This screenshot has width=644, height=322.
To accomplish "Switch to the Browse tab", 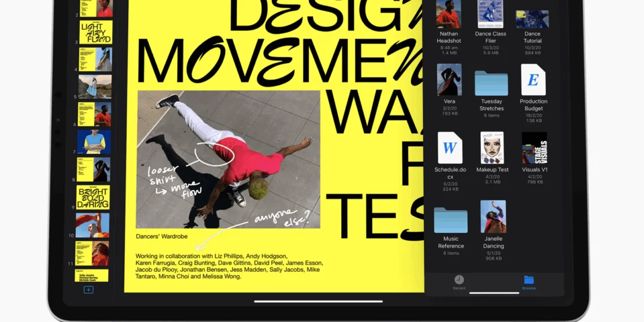I will [529, 280].
